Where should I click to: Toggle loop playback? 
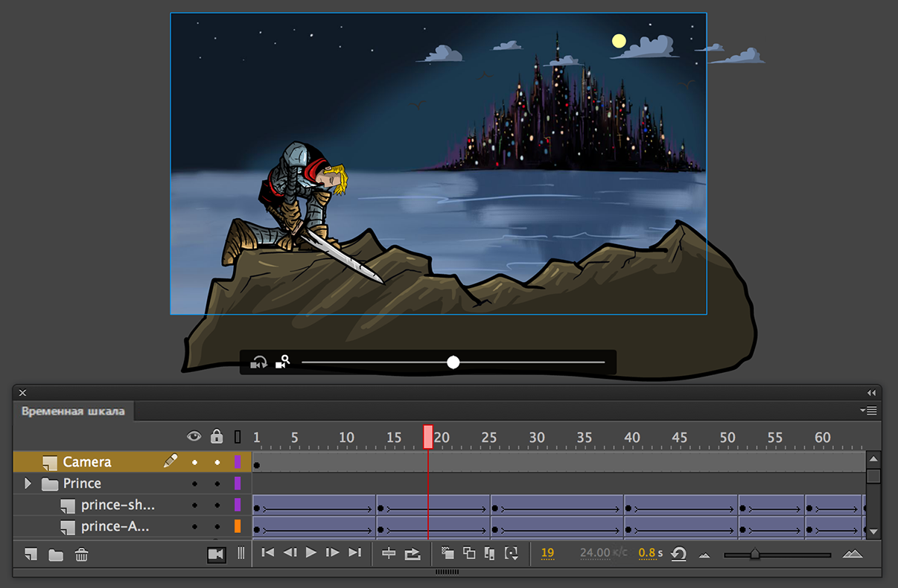coord(413,553)
